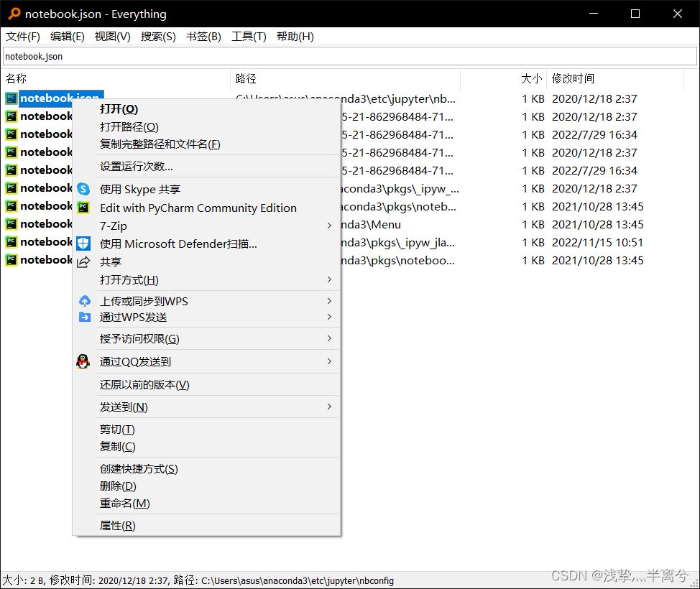This screenshot has height=589, width=700.
Task: Select the share arrow icon beside 共享
Action: pyautogui.click(x=83, y=262)
